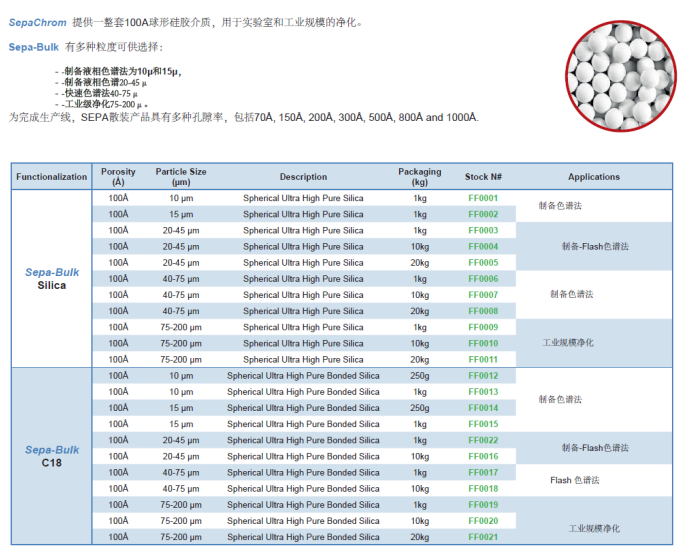
Task: Click 制备-Flash色谱法 in the C18 section
Action: pyautogui.click(x=595, y=448)
